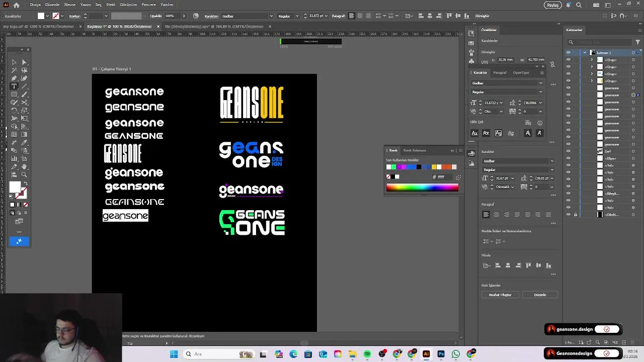Open the Dosya menu
The height and width of the screenshot is (362, 644).
[35, 5]
